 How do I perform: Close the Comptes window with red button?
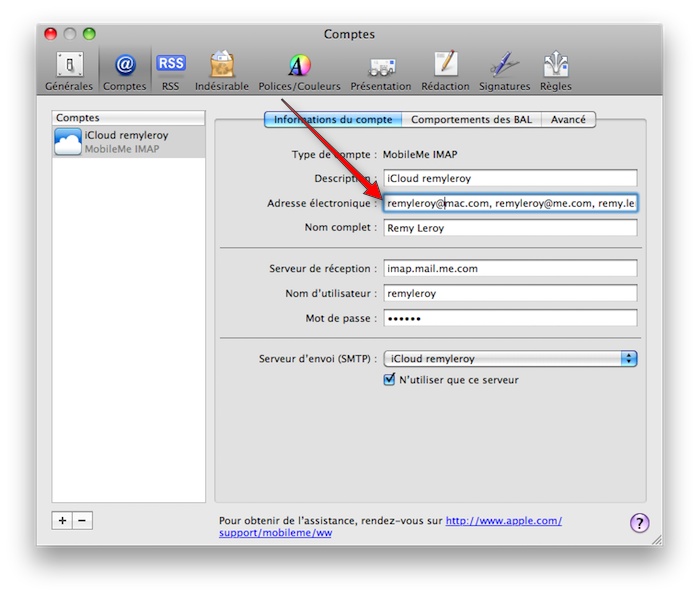coord(50,34)
